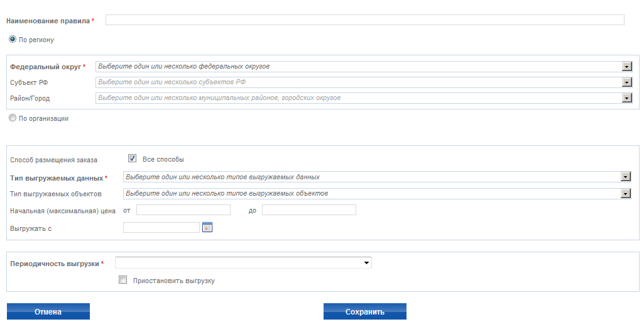This screenshot has width=644, height=329.
Task: Click arrow button of Район/Город dropdown
Action: tap(627, 98)
